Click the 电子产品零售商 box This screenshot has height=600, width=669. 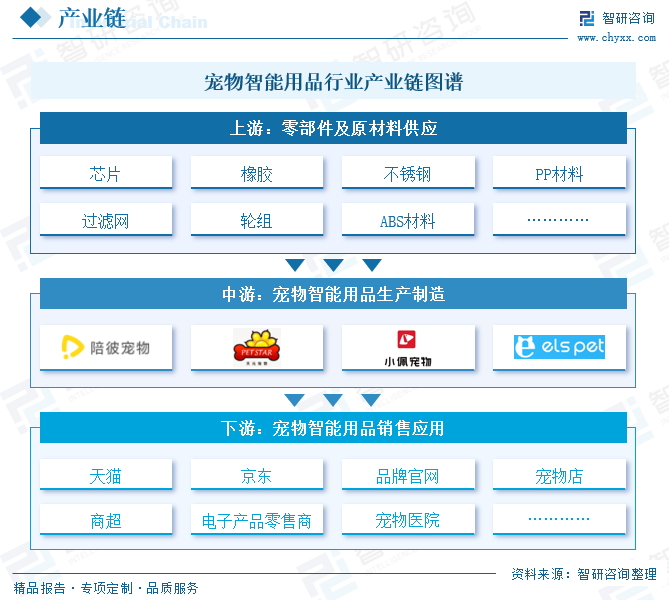pos(257,520)
